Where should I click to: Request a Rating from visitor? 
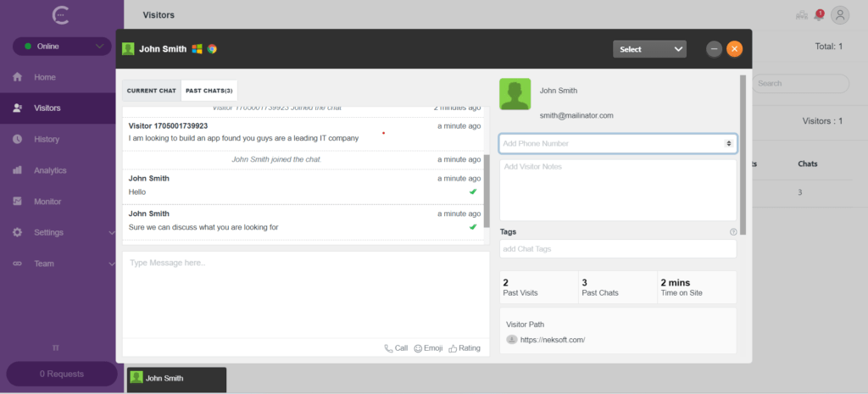[x=465, y=348]
